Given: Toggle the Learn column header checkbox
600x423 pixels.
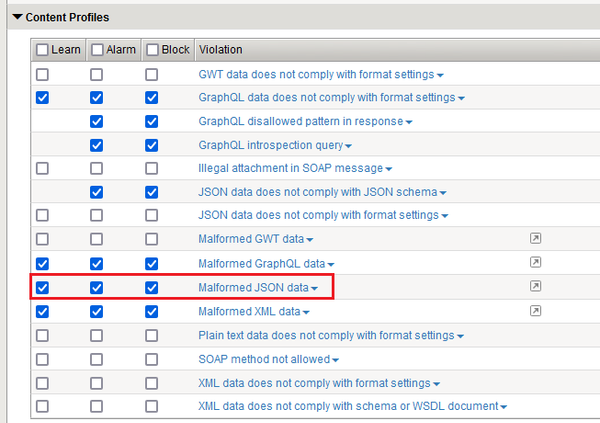Looking at the screenshot, I should pos(42,49).
